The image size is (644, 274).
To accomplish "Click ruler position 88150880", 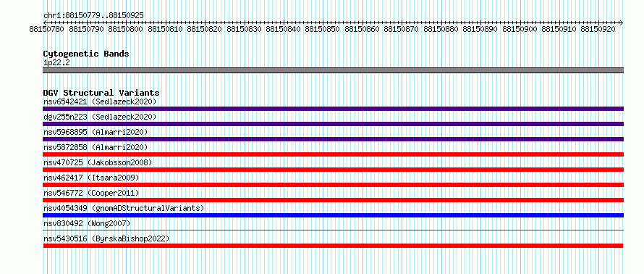I will 441,29.
